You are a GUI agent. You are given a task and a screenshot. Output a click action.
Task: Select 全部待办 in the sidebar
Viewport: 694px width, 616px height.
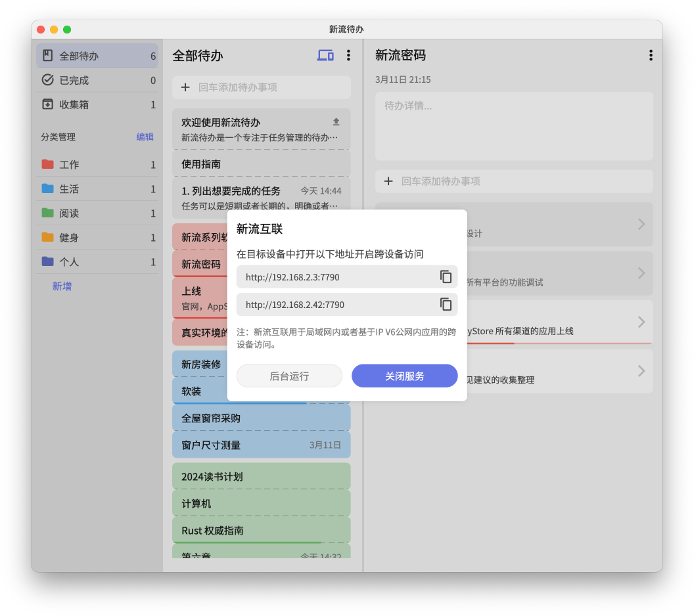[97, 56]
